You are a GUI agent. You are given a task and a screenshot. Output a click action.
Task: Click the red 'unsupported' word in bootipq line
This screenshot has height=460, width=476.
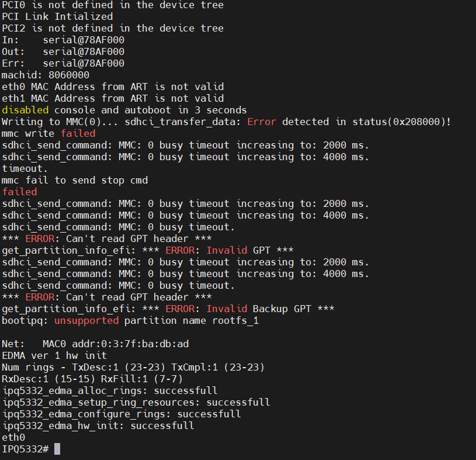86,320
